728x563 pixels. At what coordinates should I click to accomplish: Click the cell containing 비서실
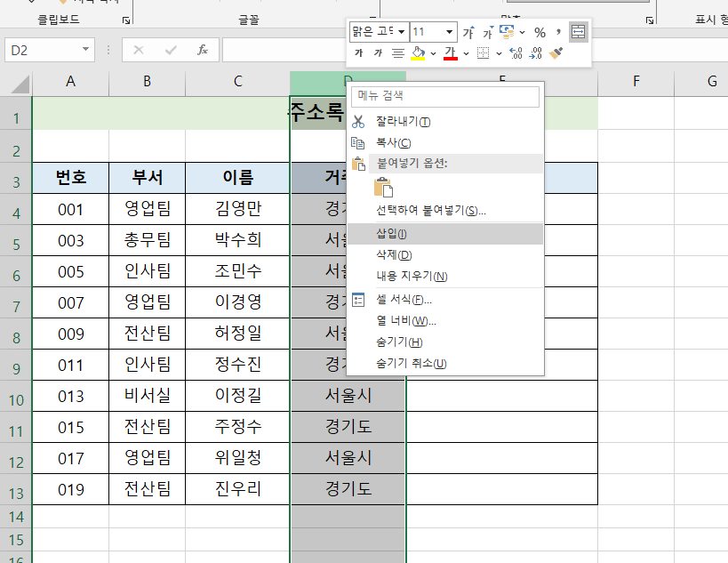(148, 396)
